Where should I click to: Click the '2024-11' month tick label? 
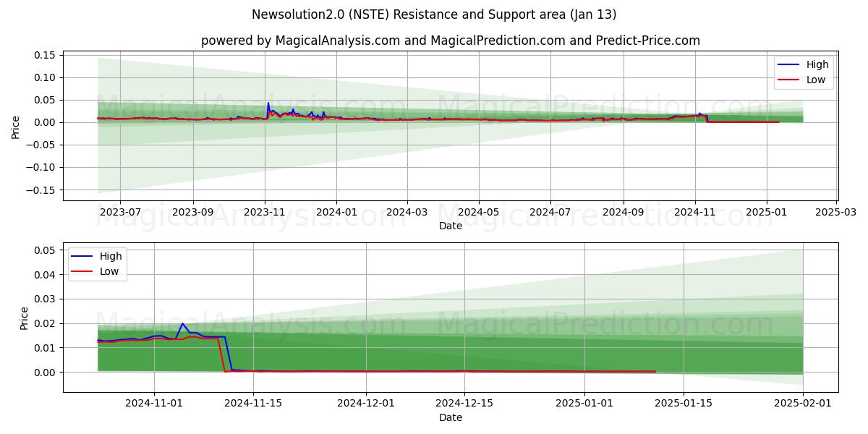pyautogui.click(x=694, y=213)
